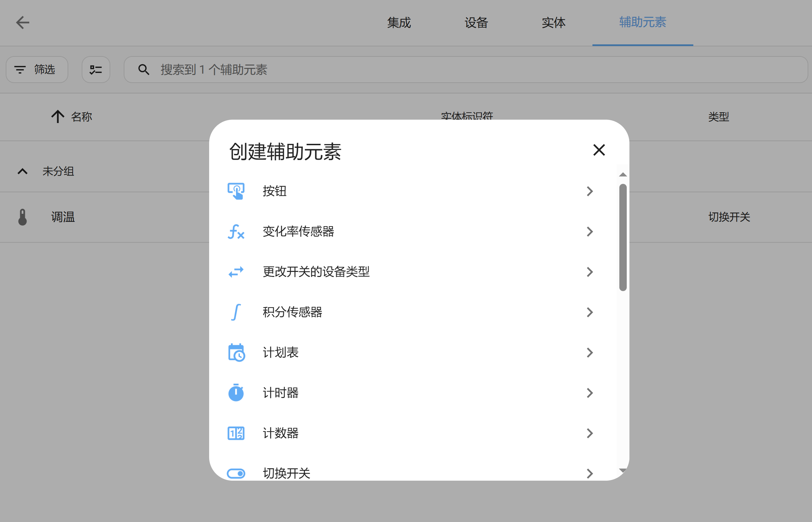
Task: Click the toggle switch icon of 切换开关
Action: coord(236,473)
